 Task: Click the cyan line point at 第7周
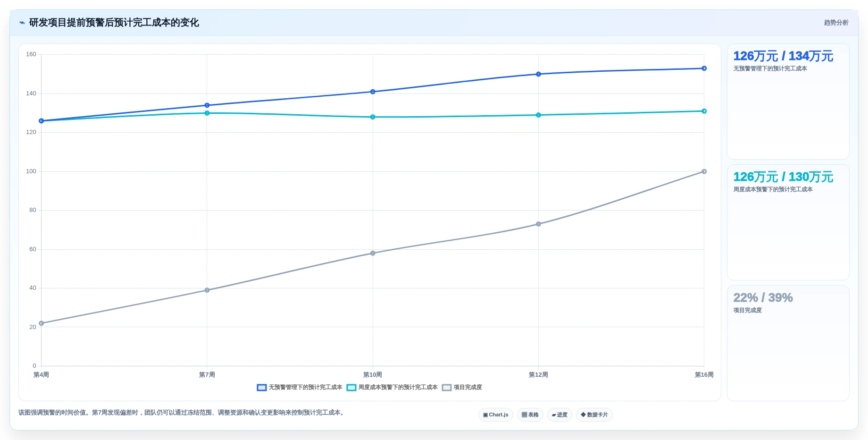click(x=207, y=113)
